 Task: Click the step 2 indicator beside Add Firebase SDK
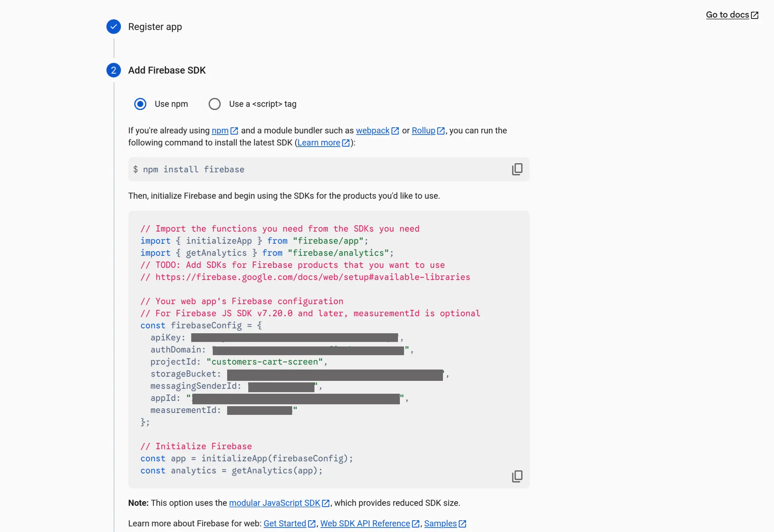click(x=114, y=70)
